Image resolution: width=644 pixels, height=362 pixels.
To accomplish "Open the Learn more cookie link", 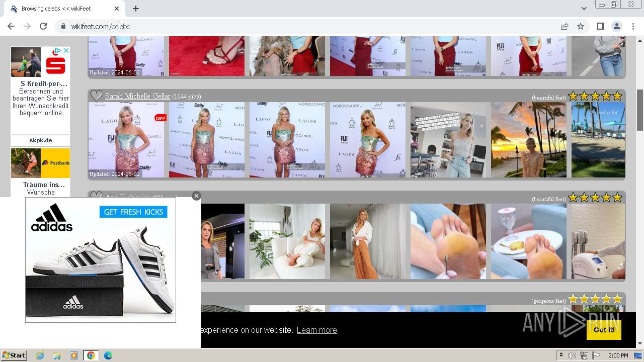I will (316, 330).
